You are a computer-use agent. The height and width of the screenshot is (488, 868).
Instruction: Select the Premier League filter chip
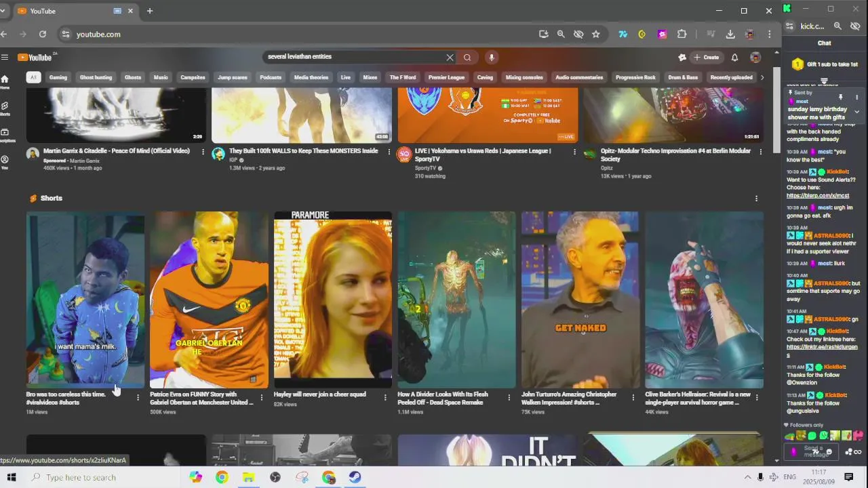tap(446, 77)
